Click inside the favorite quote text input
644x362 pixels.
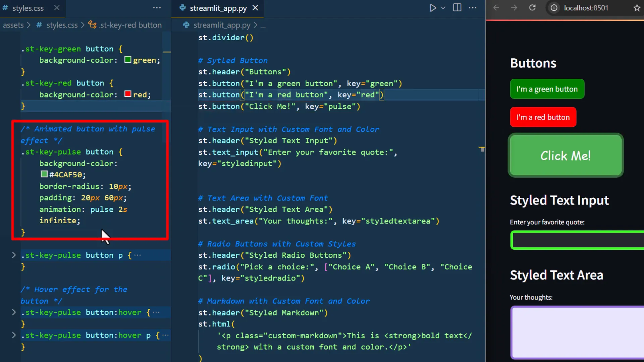[577, 240]
